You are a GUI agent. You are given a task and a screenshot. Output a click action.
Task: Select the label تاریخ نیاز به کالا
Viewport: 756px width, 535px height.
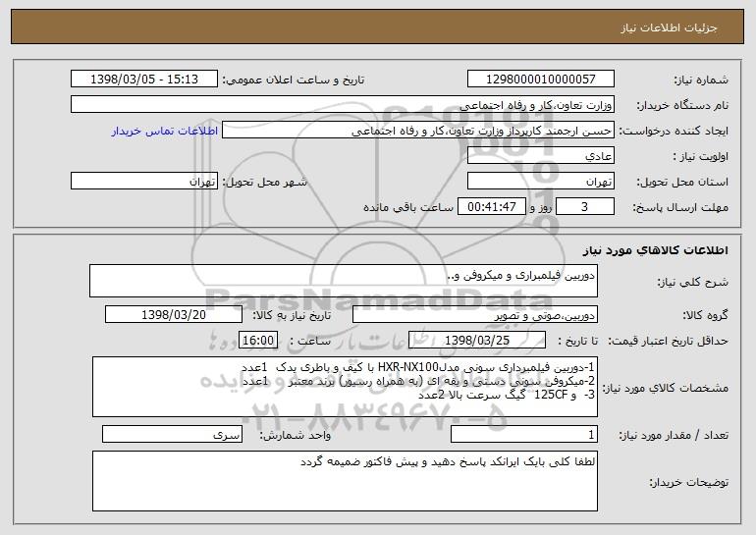[x=292, y=315]
